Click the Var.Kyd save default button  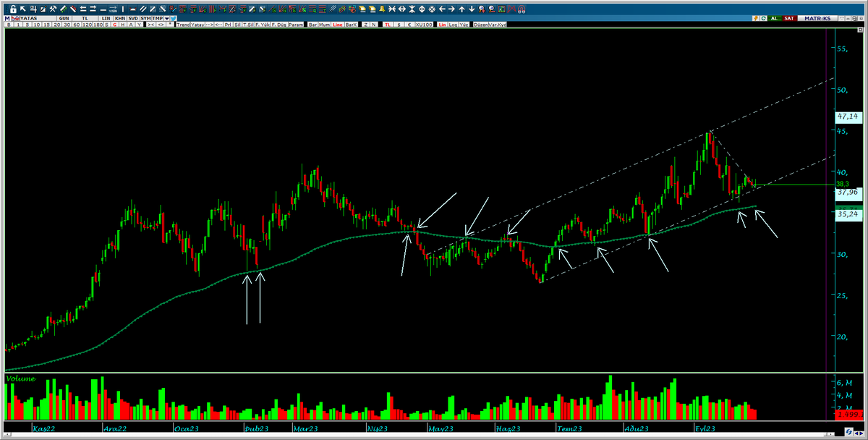(498, 25)
